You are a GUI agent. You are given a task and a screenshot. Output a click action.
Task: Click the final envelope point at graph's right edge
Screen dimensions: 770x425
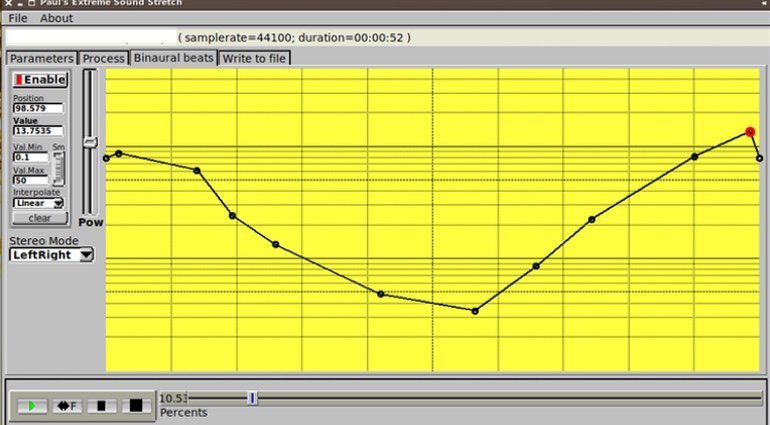coord(759,158)
